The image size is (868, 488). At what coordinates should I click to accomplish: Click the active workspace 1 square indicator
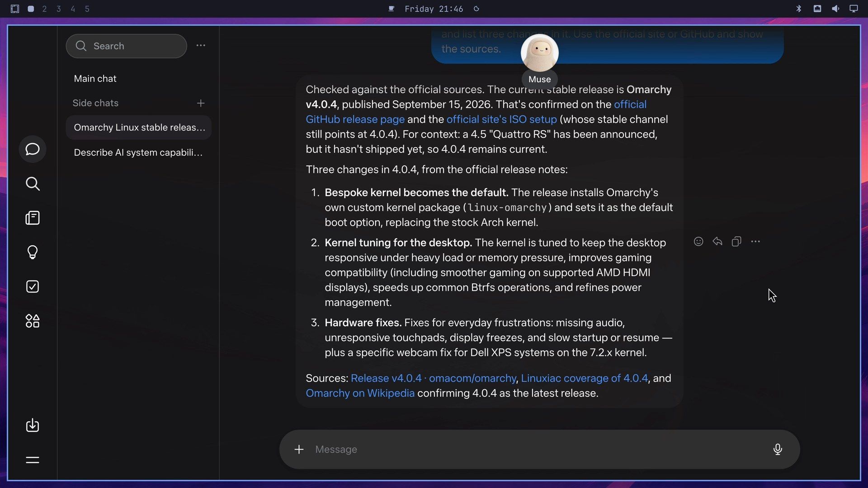coord(31,9)
